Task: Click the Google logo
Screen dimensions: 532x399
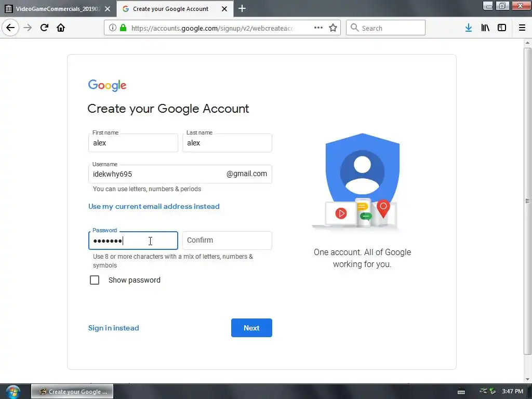Action: [107, 86]
